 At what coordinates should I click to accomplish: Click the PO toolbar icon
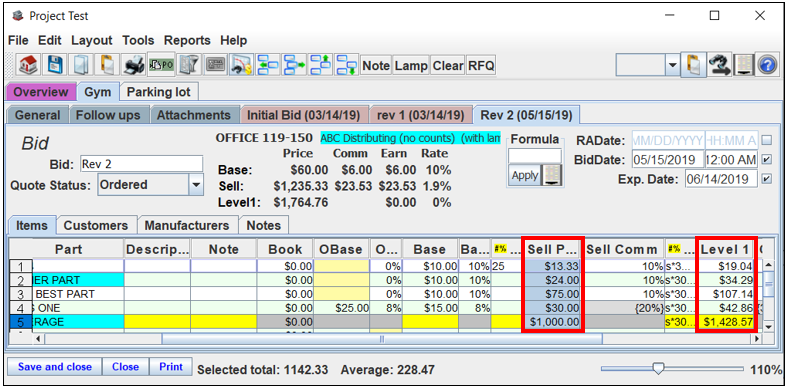point(161,65)
